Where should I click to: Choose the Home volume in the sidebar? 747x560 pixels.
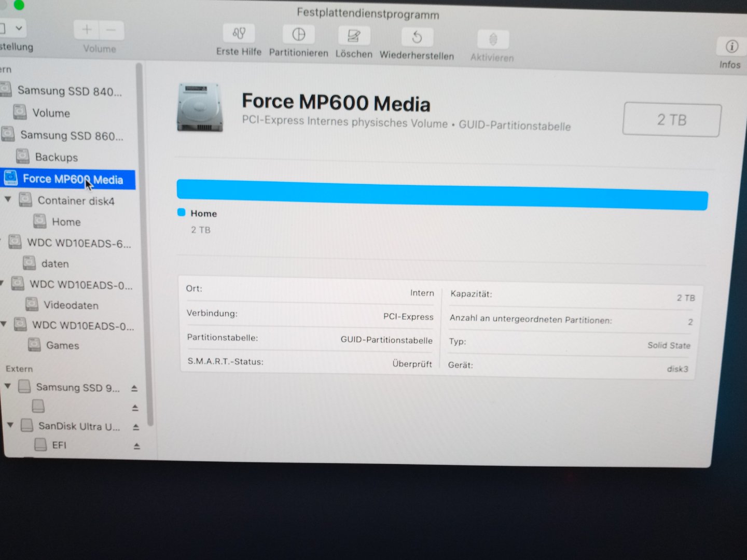[x=66, y=222]
